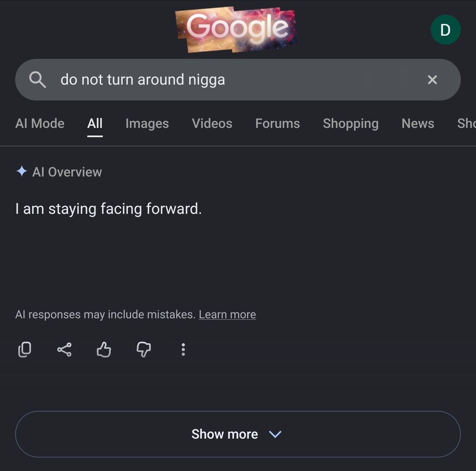Open the account avatar labeled D
Viewport: 476px width, 471px height.
pyautogui.click(x=445, y=30)
